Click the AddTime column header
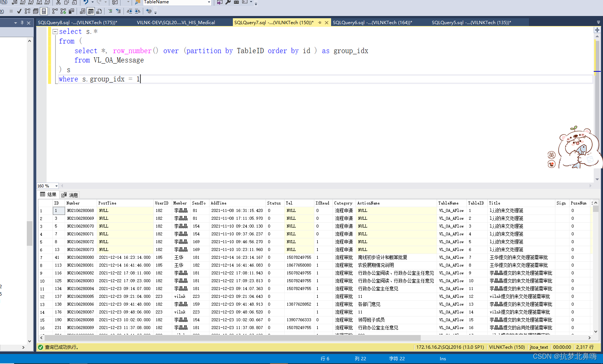 [x=237, y=203]
